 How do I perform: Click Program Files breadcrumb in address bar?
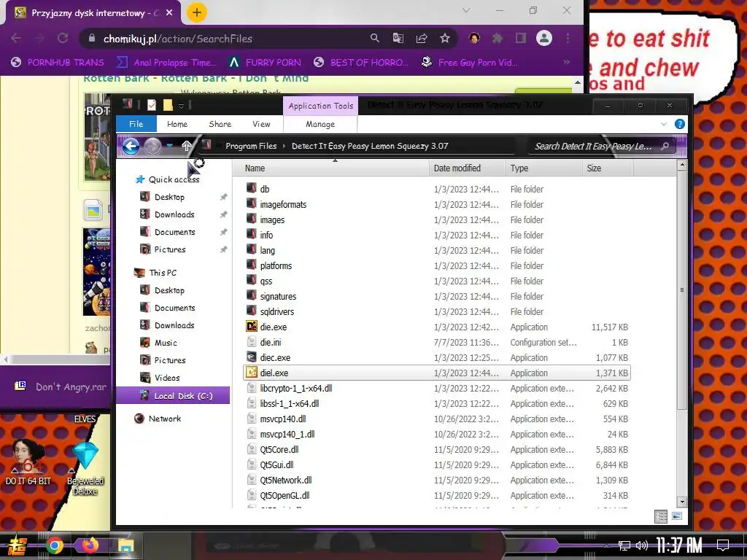pos(251,146)
